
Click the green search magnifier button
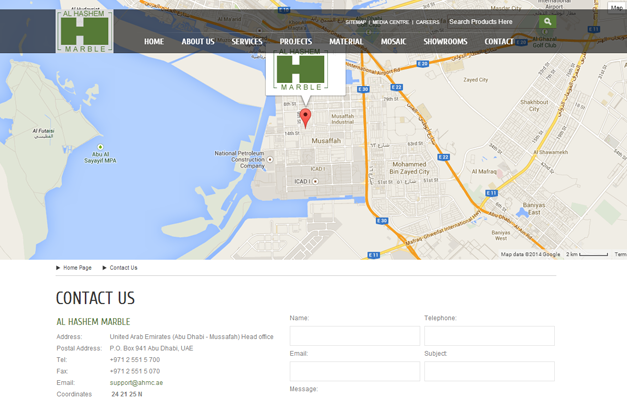pos(547,22)
